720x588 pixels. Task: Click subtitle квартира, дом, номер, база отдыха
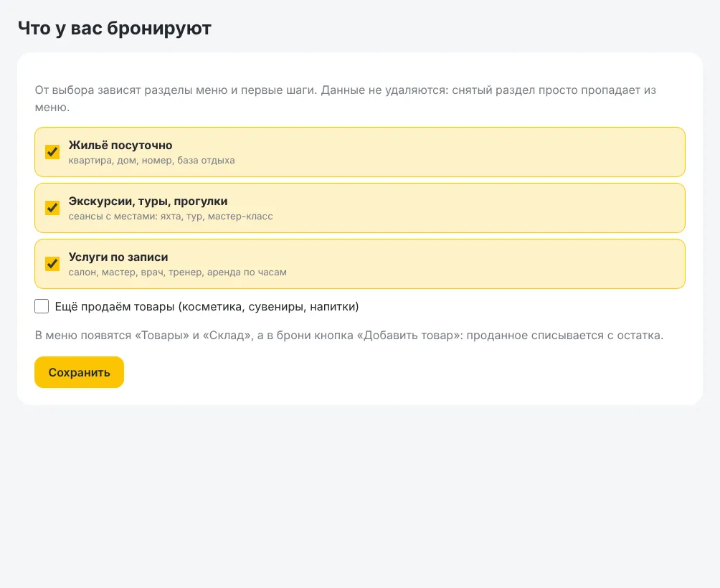point(151,161)
